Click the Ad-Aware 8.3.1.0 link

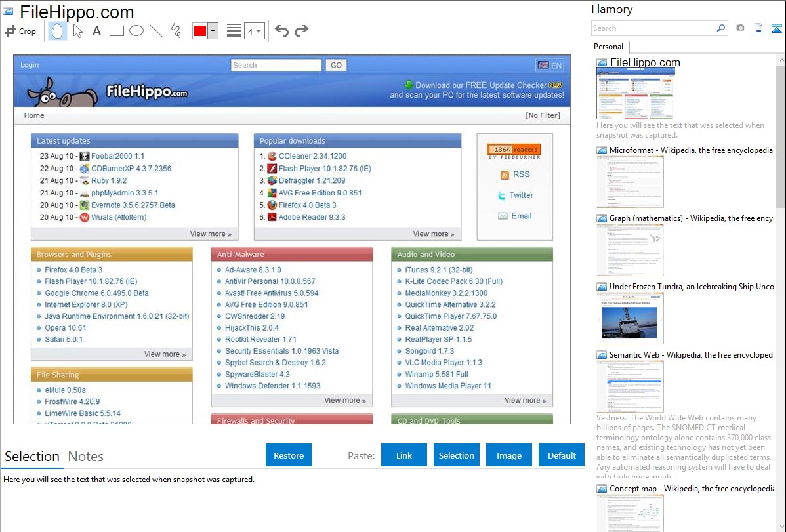[x=253, y=270]
